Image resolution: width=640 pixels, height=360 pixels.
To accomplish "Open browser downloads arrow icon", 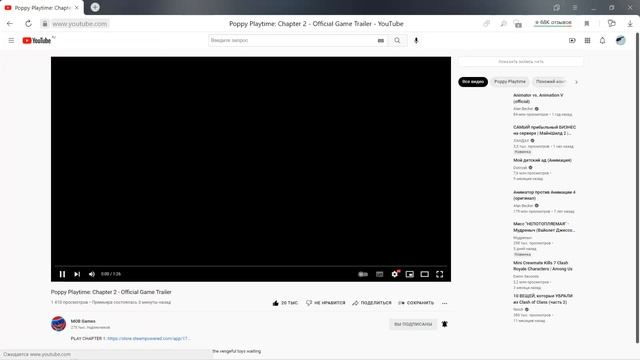I will (x=630, y=24).
